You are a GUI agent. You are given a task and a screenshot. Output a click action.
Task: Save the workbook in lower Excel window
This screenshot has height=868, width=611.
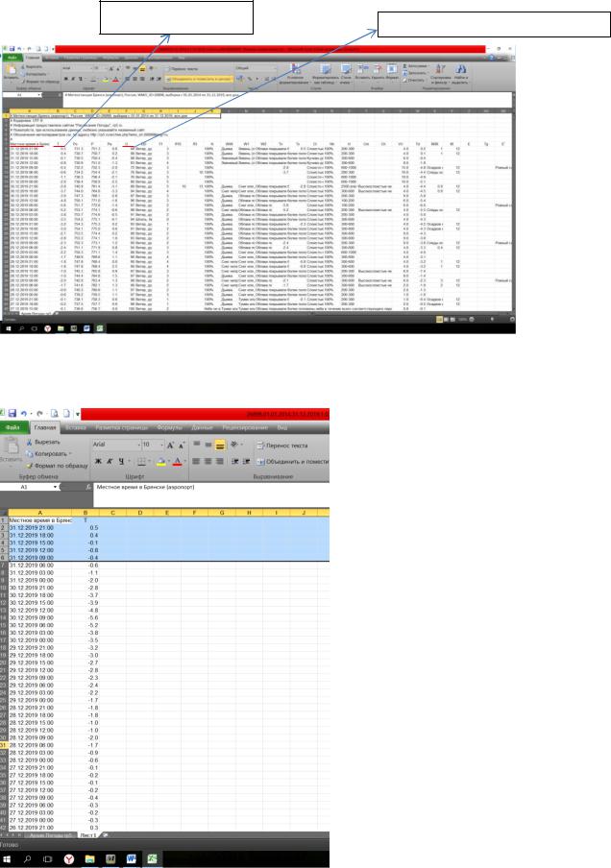tap(12, 413)
